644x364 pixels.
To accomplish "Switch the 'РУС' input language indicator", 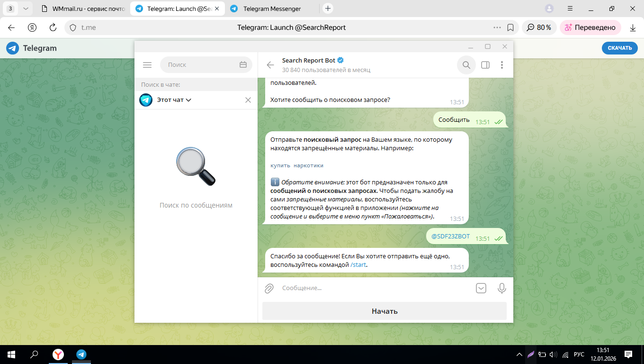I will coord(579,354).
